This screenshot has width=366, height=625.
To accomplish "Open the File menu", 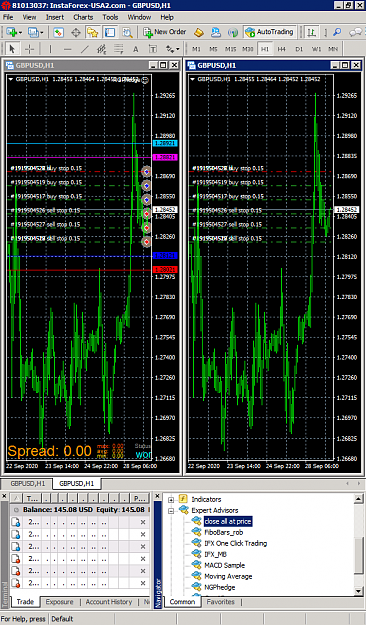I will [x=8, y=17].
